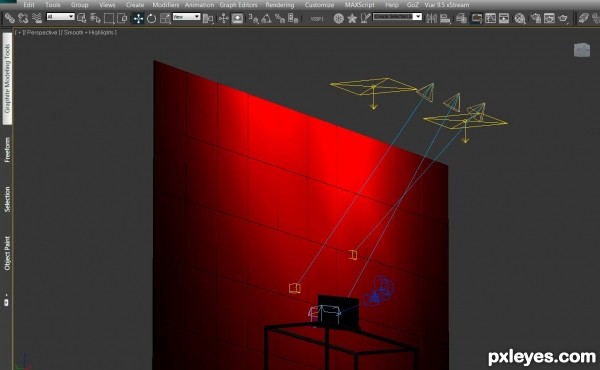Toggle Percent Snap
Screen dimensions: 600x370
tap(280, 18)
